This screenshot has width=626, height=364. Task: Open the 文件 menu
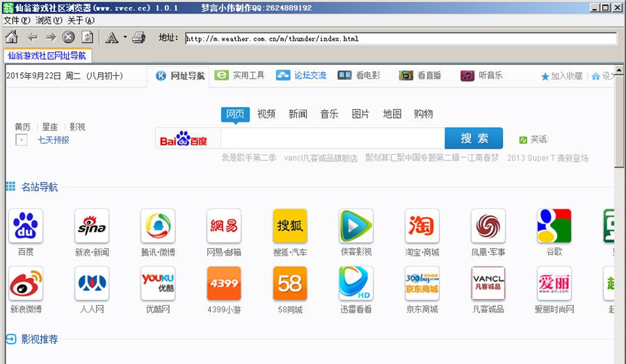coord(17,20)
